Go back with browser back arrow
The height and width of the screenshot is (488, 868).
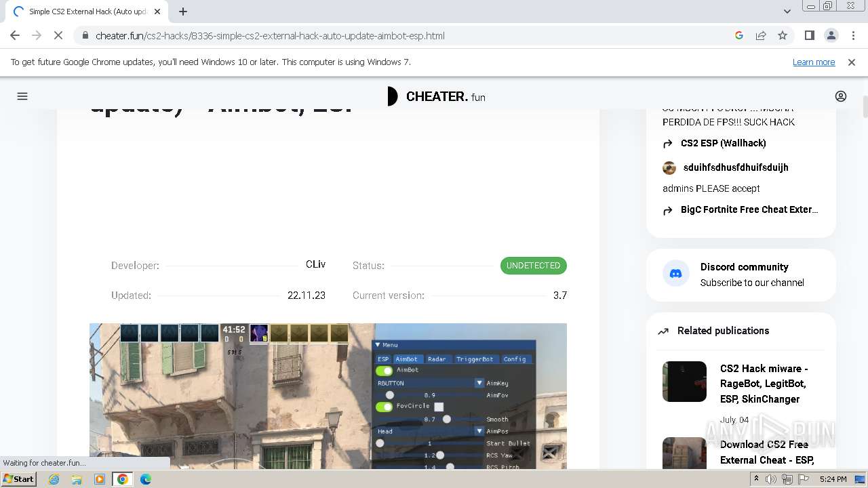pos(15,35)
